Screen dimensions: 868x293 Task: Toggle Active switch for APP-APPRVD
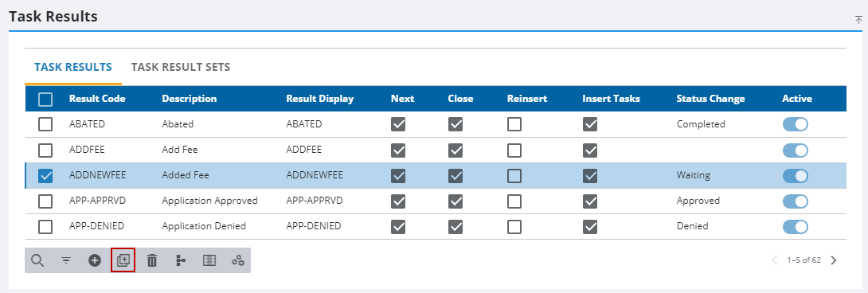point(795,201)
